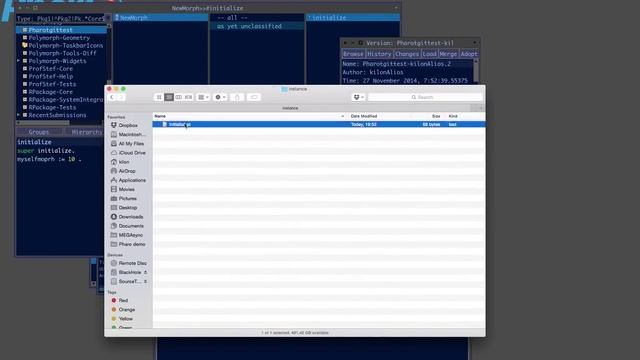This screenshot has height=360, width=640.
Task: Open Changes tab in Version window
Action: (x=407, y=54)
